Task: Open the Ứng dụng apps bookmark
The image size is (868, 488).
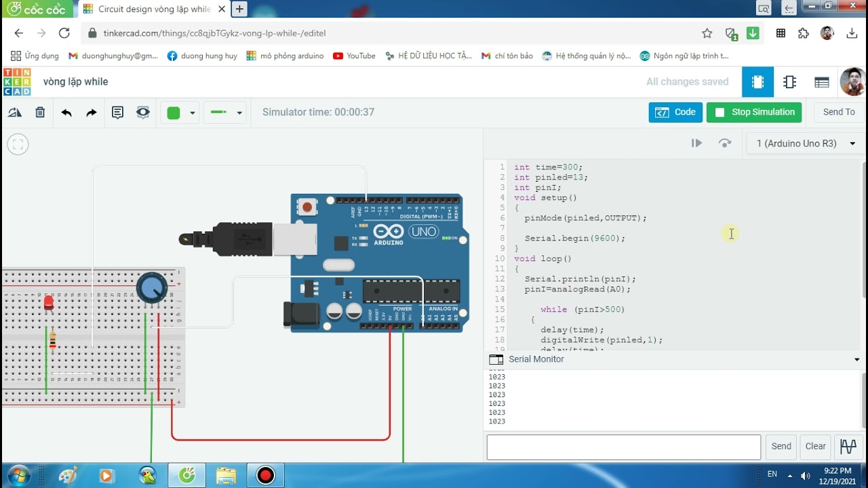Action: [35, 56]
